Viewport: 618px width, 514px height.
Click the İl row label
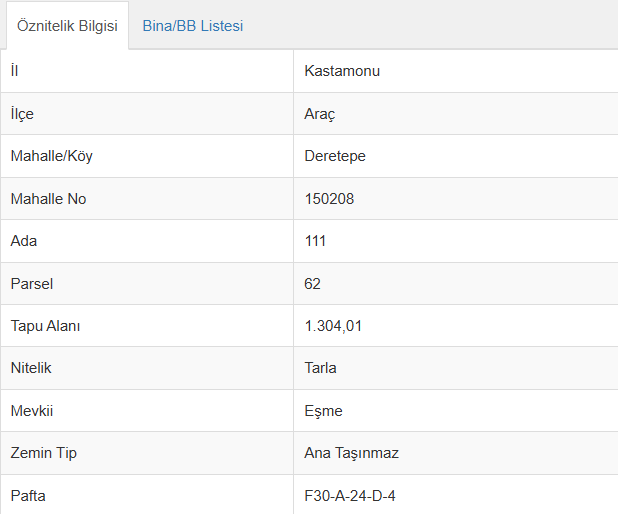(x=15, y=71)
